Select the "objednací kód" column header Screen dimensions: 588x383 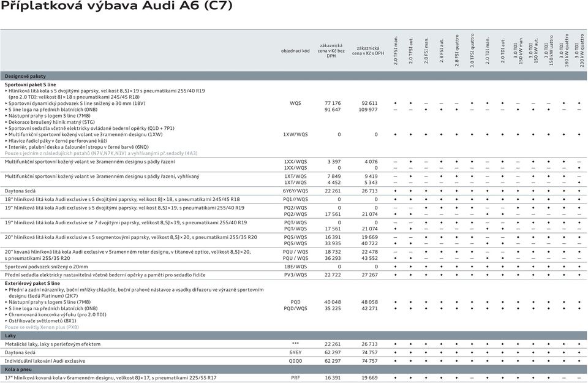tap(295, 51)
